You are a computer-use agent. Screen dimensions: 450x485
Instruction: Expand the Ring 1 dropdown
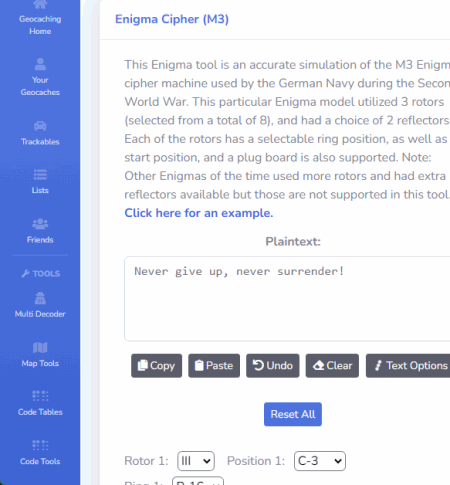click(198, 481)
